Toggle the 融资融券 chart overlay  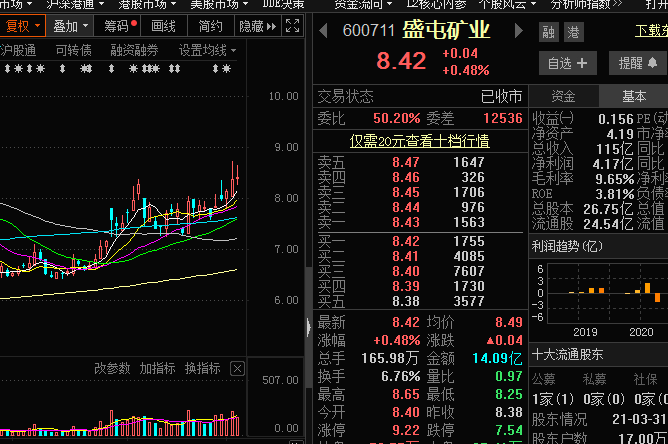[133, 50]
